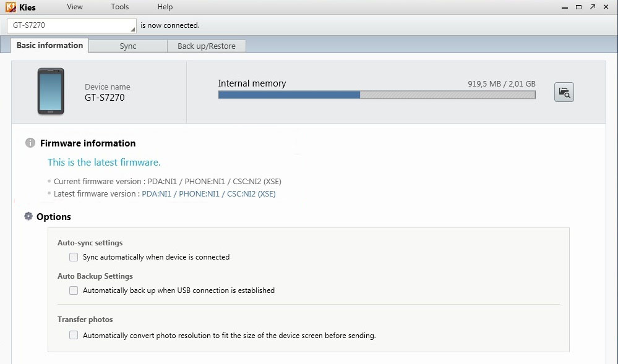Click the Firmware information info icon
The image size is (618, 364).
click(x=30, y=143)
